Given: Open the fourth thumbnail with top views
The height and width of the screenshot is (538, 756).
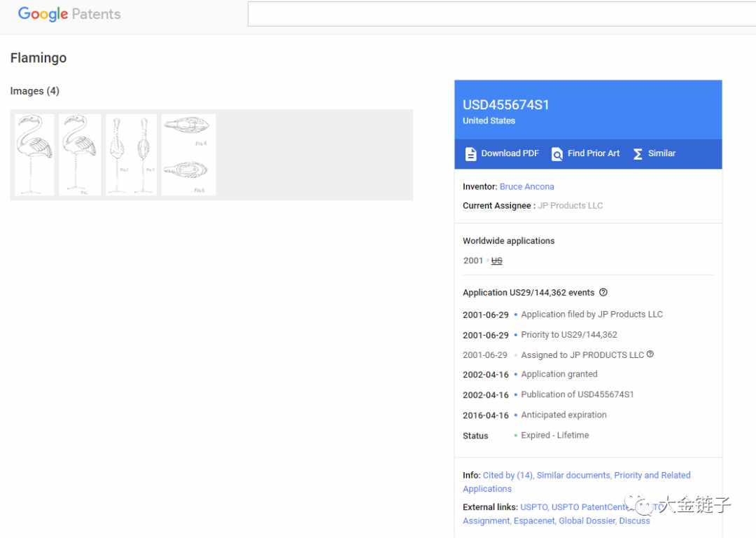Looking at the screenshot, I should tap(188, 155).
